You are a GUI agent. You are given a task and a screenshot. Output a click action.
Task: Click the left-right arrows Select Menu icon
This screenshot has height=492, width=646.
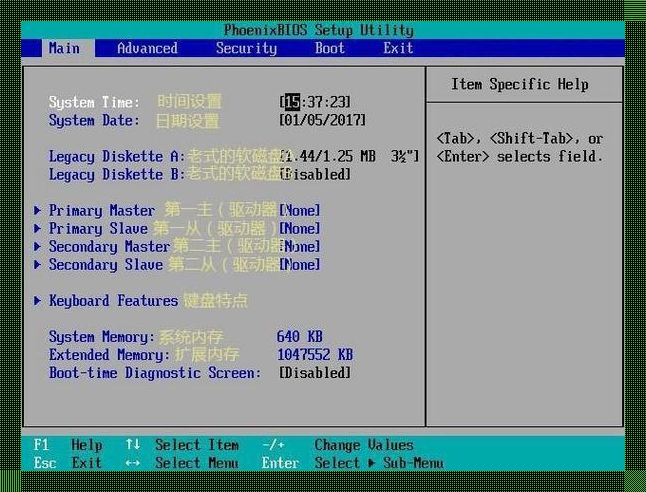(x=133, y=463)
